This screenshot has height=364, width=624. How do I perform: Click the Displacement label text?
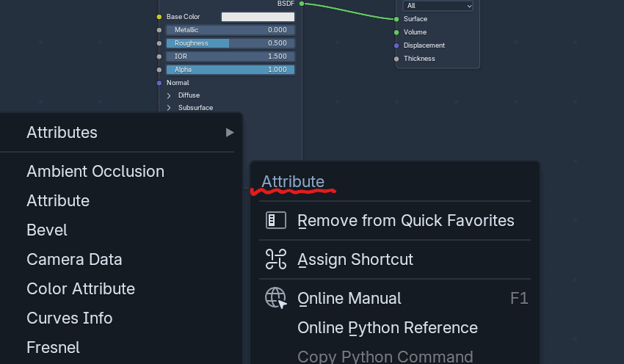[424, 45]
